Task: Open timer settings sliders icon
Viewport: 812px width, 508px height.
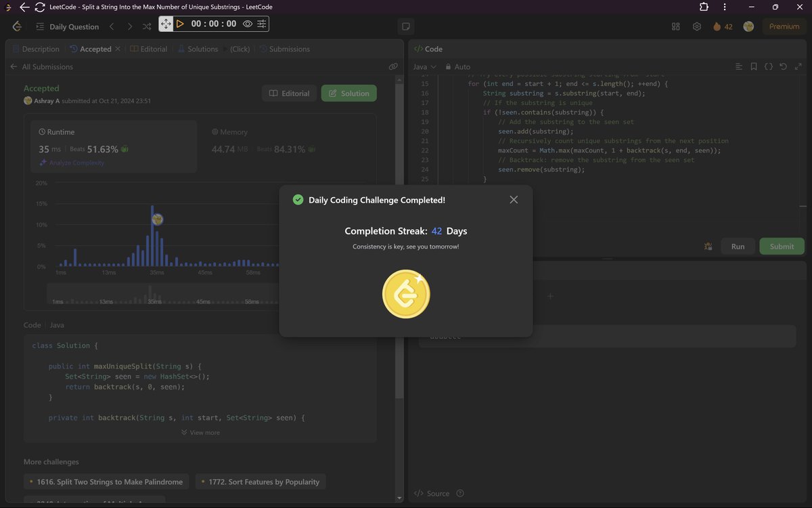Action: pos(261,24)
